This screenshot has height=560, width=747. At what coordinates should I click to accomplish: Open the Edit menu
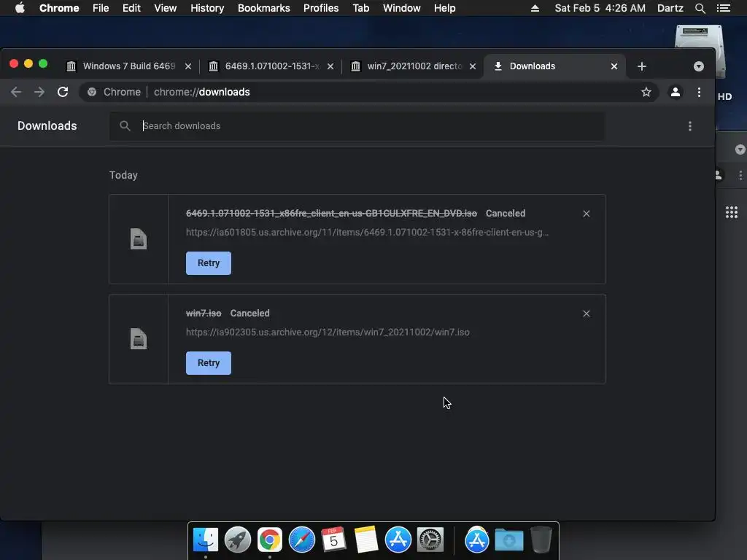(x=131, y=8)
